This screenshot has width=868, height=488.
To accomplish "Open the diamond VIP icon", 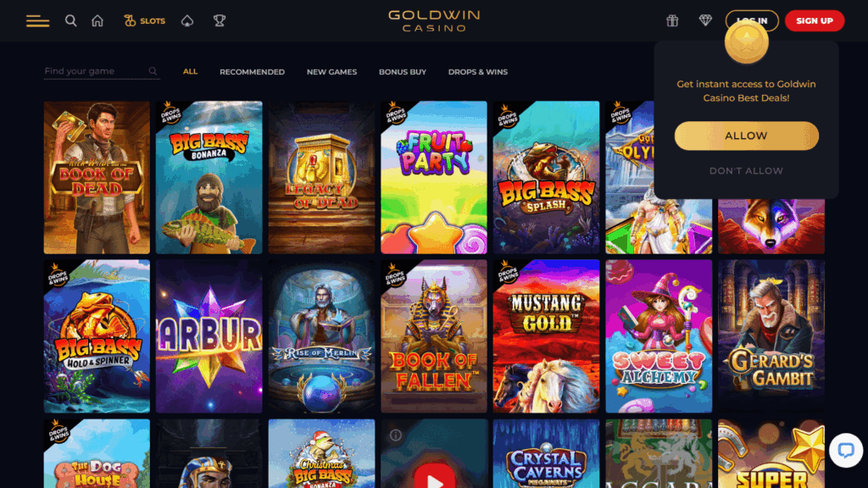I will pyautogui.click(x=704, y=20).
